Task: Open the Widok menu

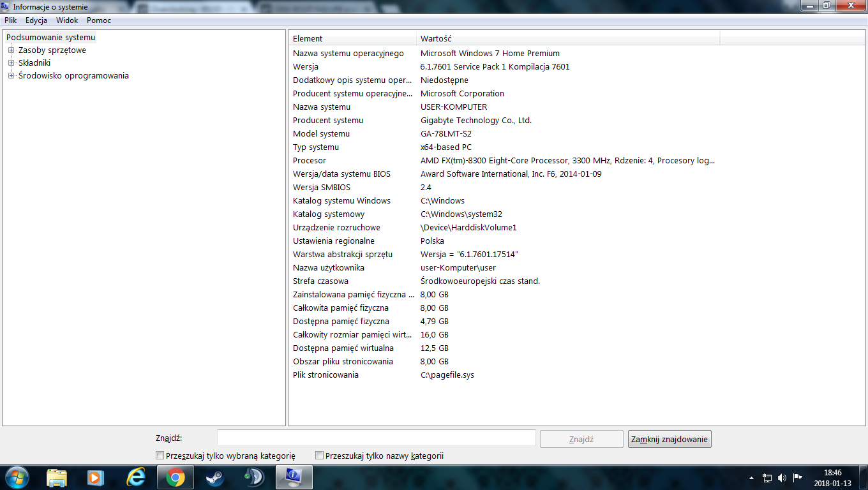Action: coord(67,20)
